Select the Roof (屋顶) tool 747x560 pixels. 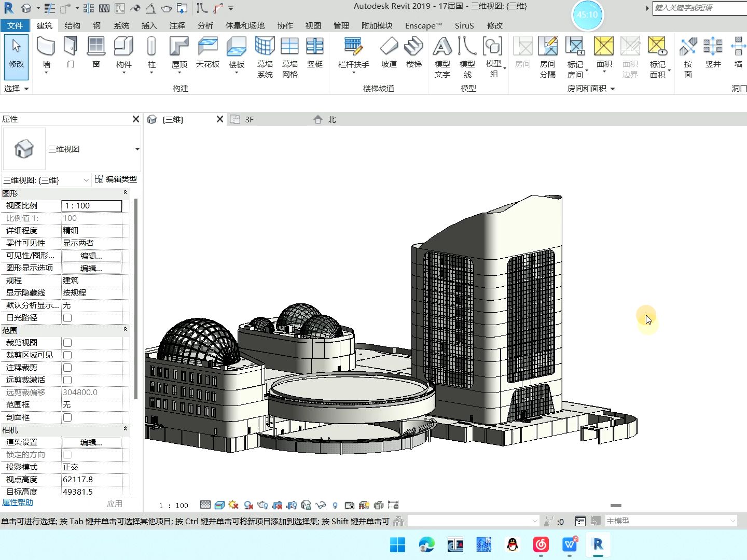179,55
